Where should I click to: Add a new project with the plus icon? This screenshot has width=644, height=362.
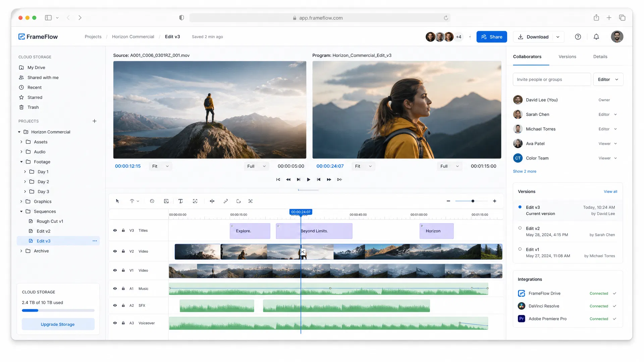click(x=94, y=121)
